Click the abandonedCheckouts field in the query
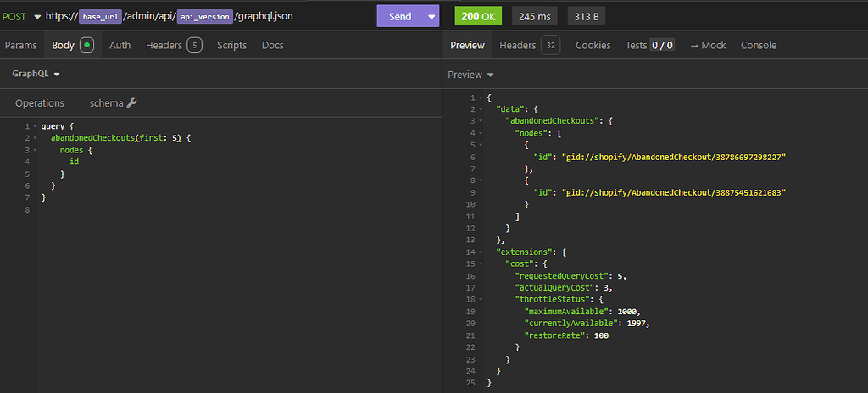 (x=93, y=138)
